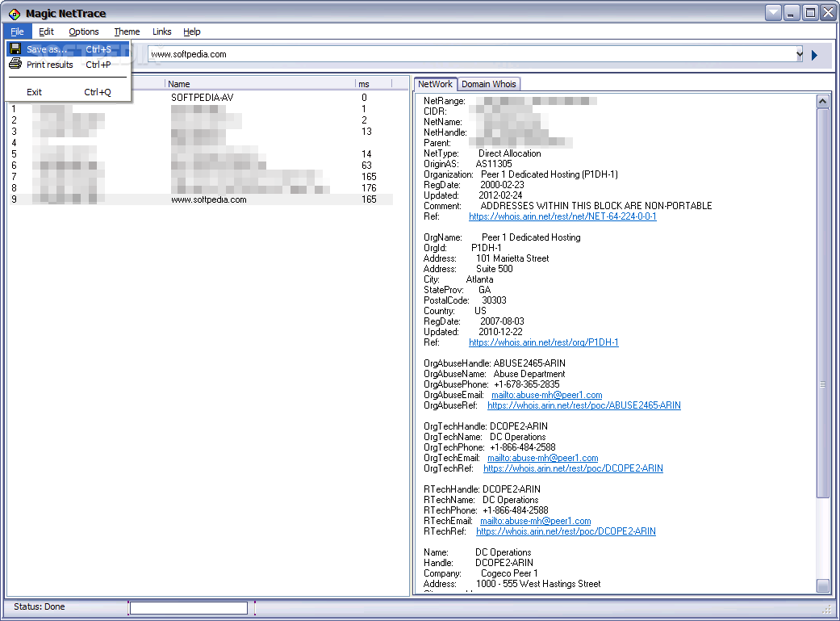
Task: Click the Peer 1 Dedicated Hosting (P1DH-1) organization text
Action: [550, 174]
